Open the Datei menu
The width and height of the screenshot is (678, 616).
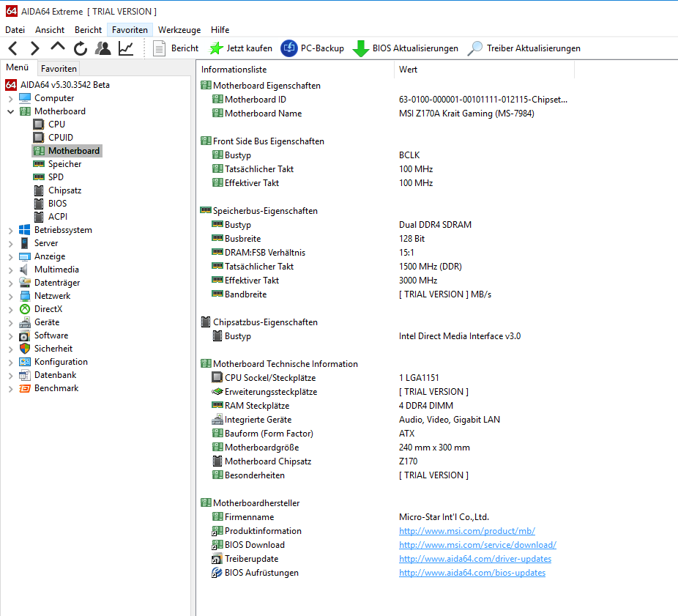pos(15,30)
